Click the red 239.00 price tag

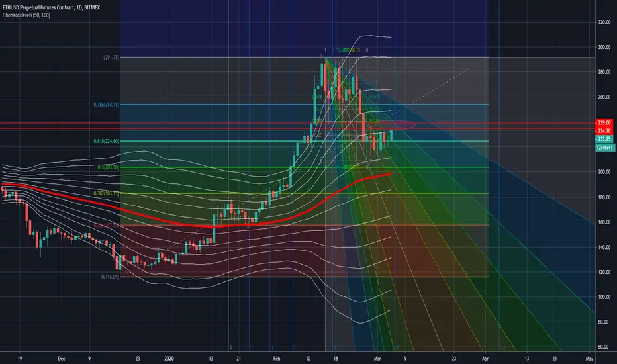(x=604, y=123)
